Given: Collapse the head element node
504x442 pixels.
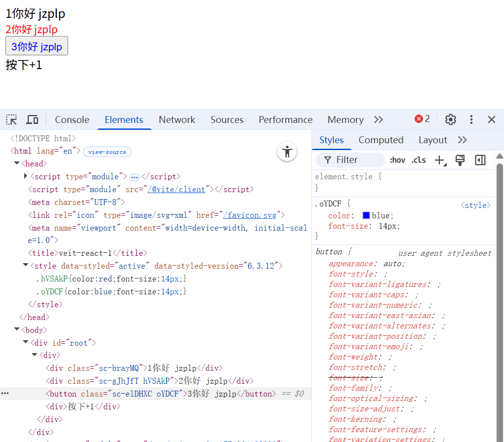Looking at the screenshot, I should click(17, 163).
